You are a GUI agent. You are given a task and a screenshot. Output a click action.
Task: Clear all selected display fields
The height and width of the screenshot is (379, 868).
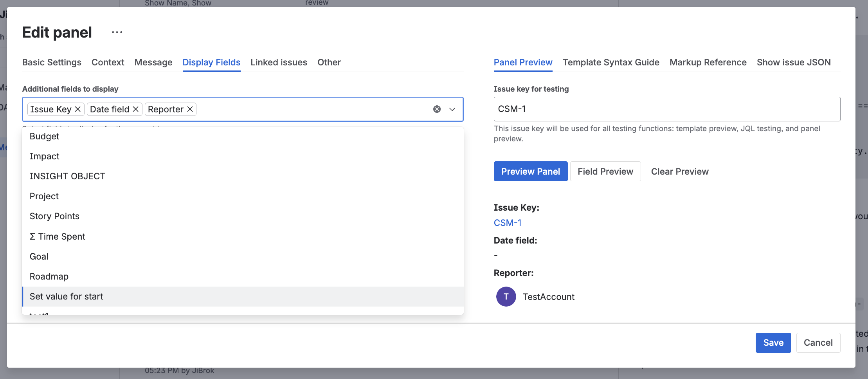[436, 109]
